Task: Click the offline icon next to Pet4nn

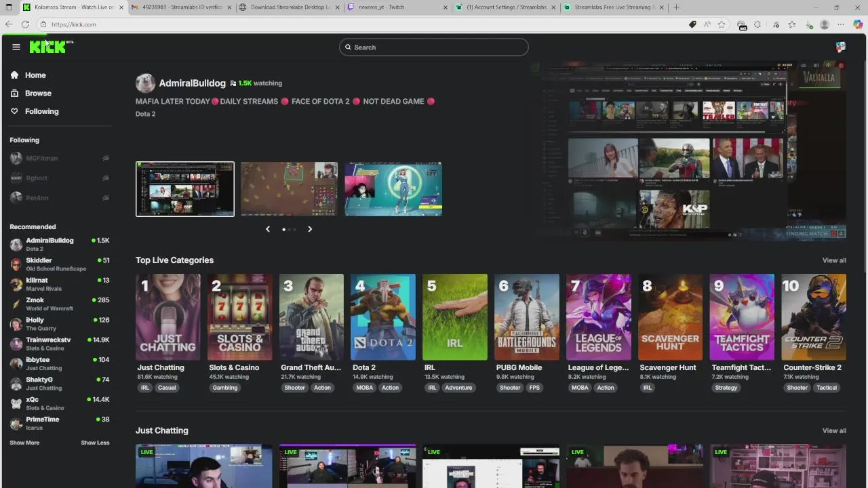Action: click(x=106, y=198)
